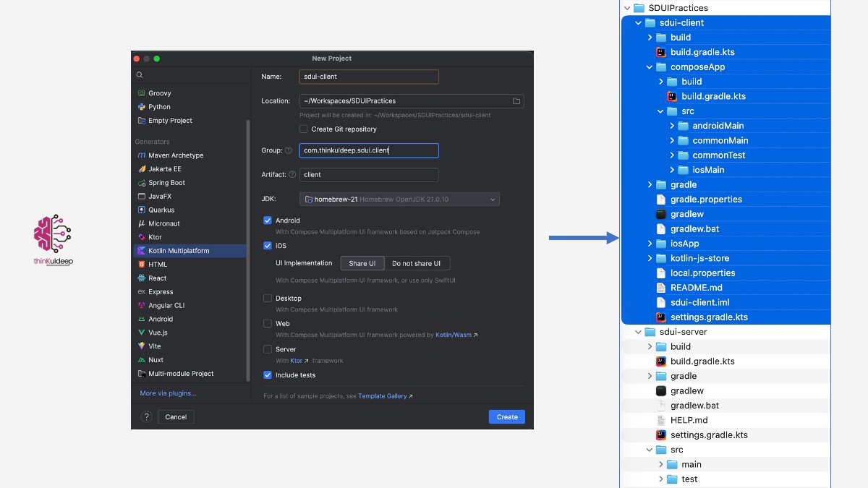Image resolution: width=868 pixels, height=488 pixels.
Task: Click the Group field help icon
Action: 289,150
